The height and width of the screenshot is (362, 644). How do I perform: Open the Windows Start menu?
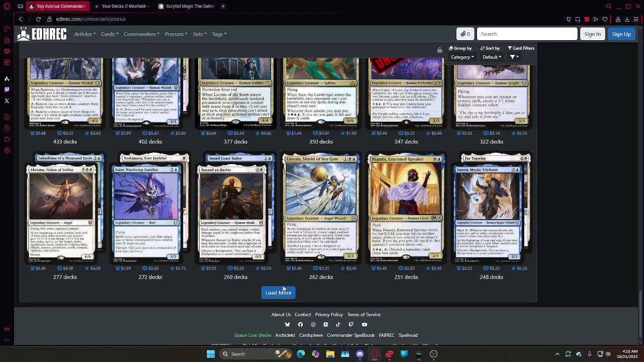pos(211,354)
